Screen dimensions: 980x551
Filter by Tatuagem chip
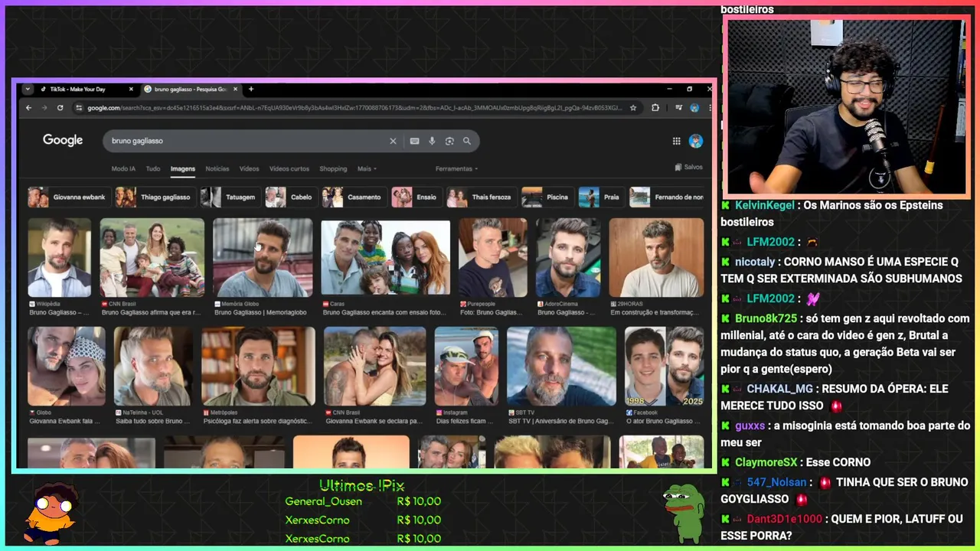coord(230,197)
